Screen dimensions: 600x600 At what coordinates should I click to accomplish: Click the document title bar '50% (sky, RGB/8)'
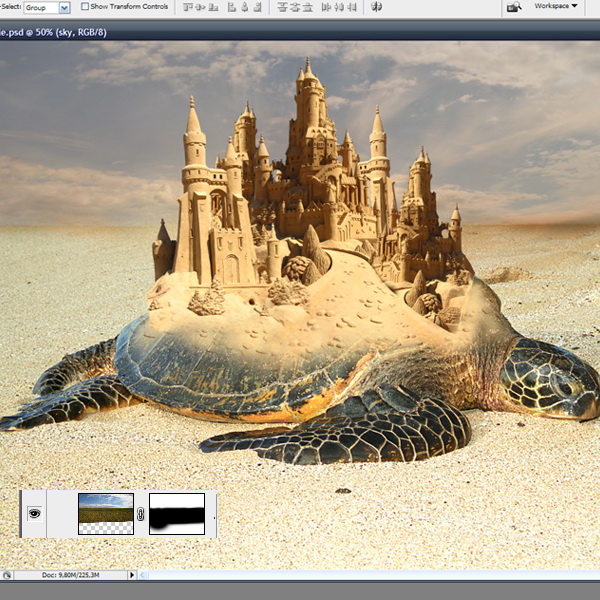point(71,32)
